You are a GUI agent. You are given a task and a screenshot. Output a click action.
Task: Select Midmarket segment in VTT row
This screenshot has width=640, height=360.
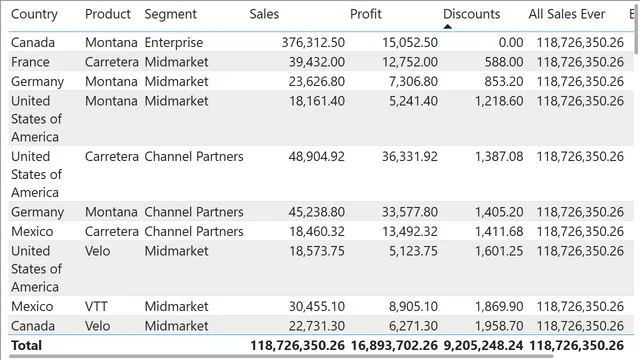click(176, 307)
